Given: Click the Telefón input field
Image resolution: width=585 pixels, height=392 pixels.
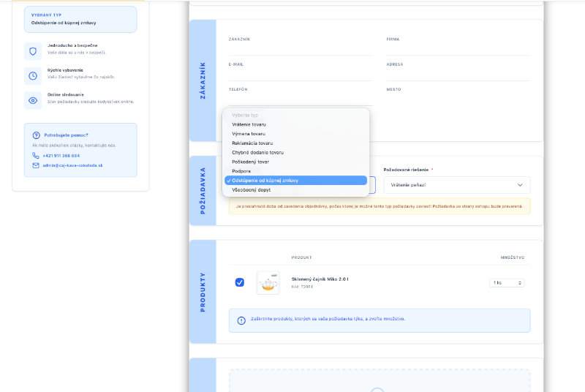Looking at the screenshot, I should tap(301, 99).
